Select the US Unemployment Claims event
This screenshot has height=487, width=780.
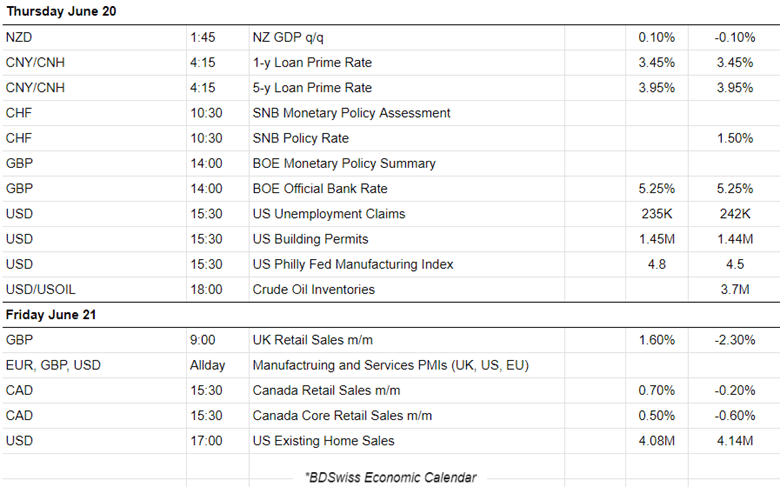coord(322,214)
